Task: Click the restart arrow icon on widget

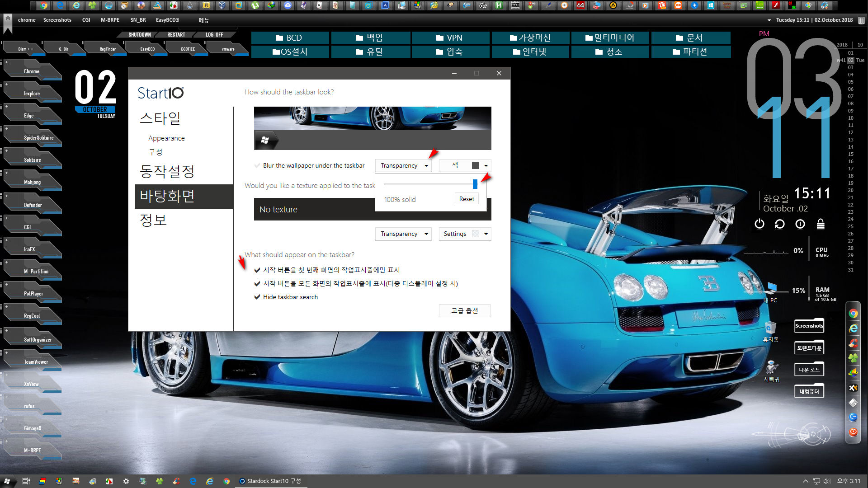Action: [779, 224]
